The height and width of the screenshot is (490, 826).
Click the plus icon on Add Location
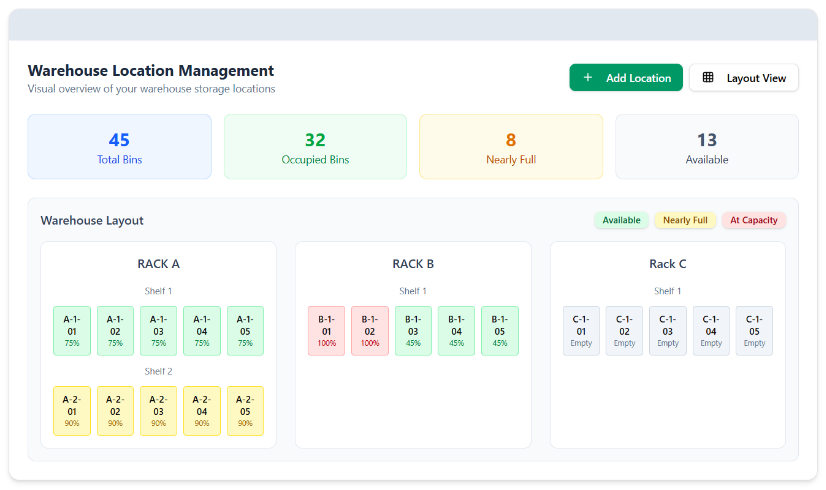tap(588, 78)
